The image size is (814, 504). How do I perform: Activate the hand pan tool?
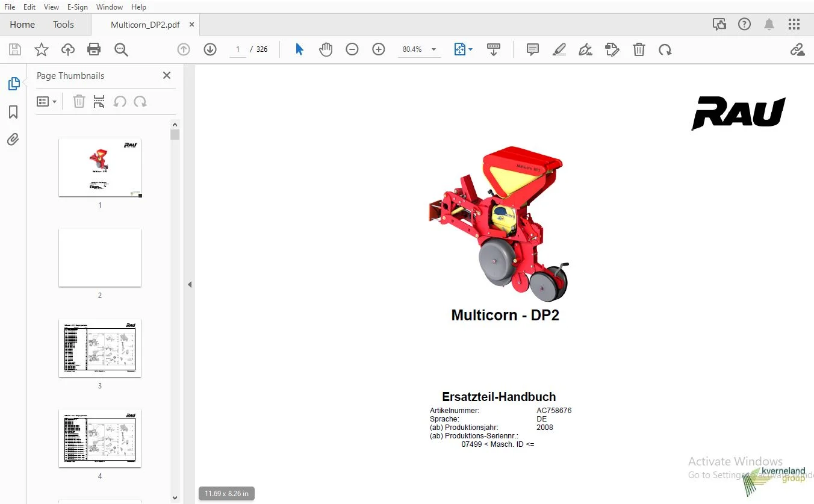[326, 49]
